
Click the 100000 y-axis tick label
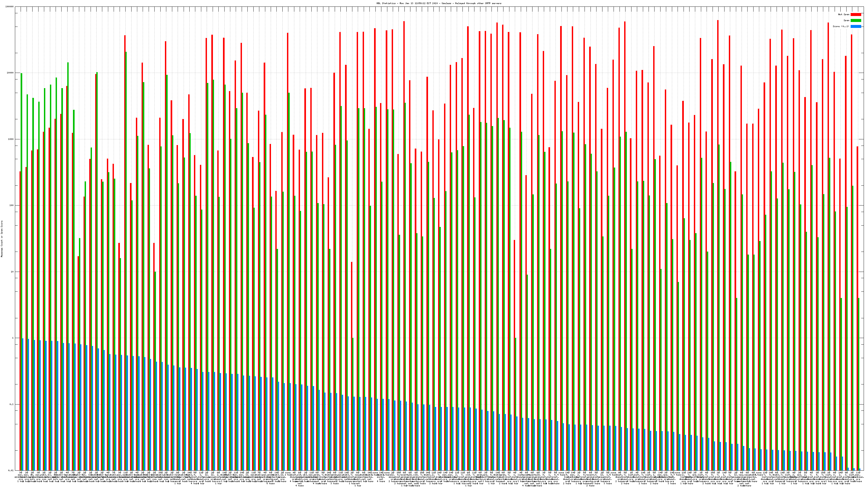[x=10, y=7]
